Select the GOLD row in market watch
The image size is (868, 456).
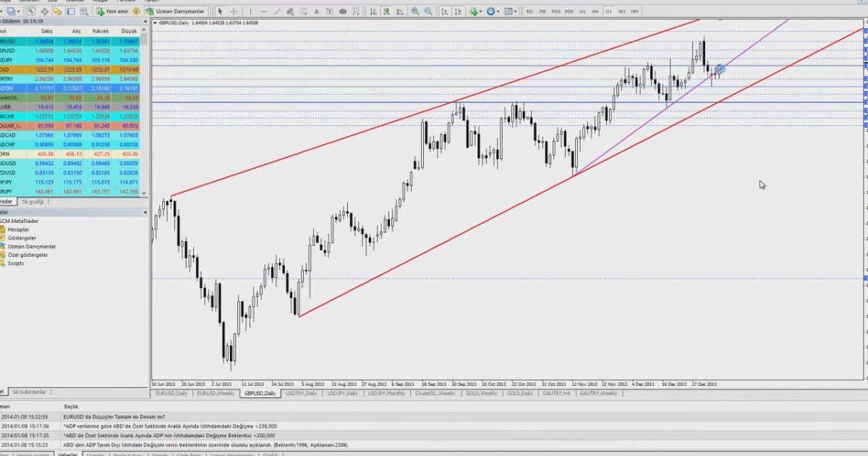70,69
